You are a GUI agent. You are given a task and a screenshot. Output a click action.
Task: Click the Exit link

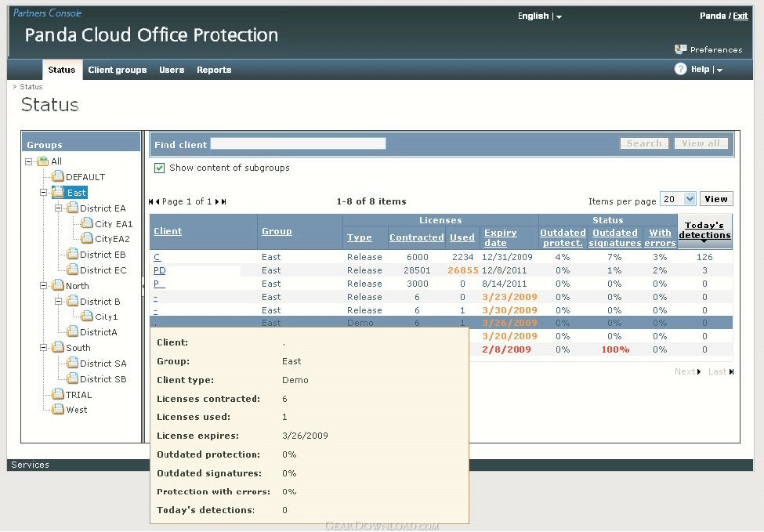tap(740, 16)
